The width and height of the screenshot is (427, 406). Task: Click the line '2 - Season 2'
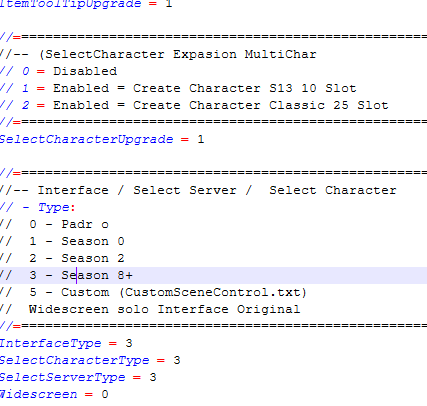click(77, 258)
